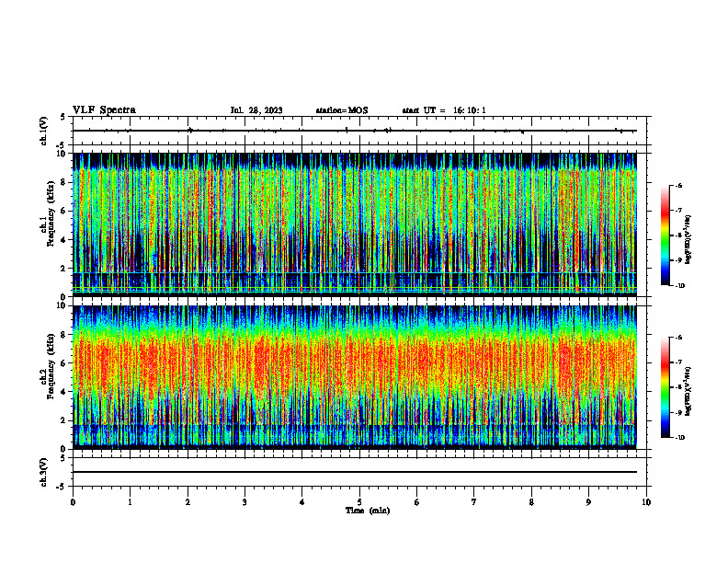Click the ch.1 "Frequency (kHz)" axis label

click(x=51, y=213)
